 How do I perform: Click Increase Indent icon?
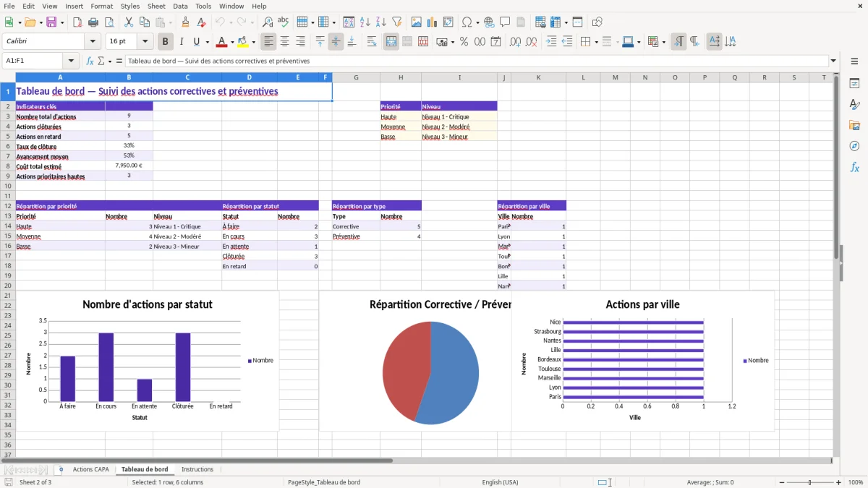click(551, 42)
